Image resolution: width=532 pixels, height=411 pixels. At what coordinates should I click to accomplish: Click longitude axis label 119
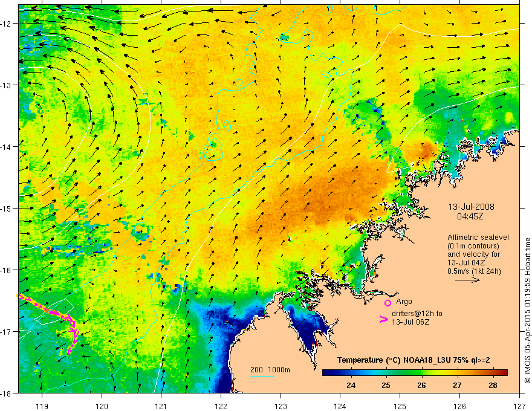[42, 406]
